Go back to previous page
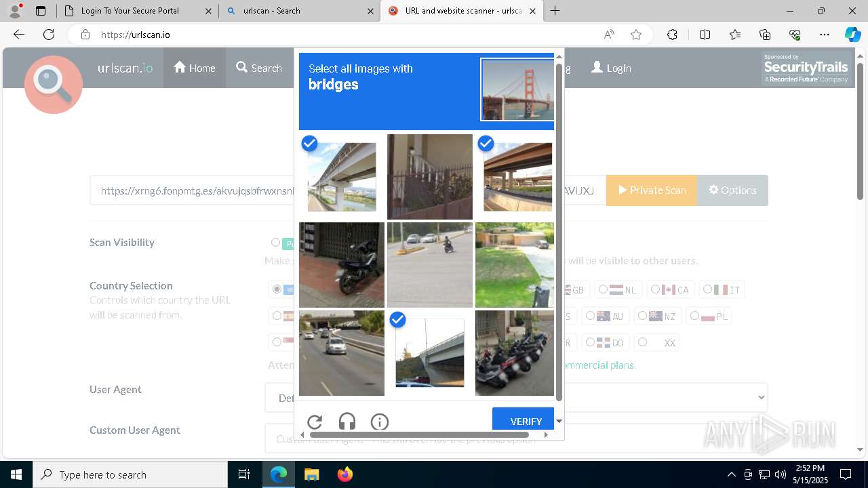Image resolution: width=868 pixels, height=488 pixels. tap(19, 35)
